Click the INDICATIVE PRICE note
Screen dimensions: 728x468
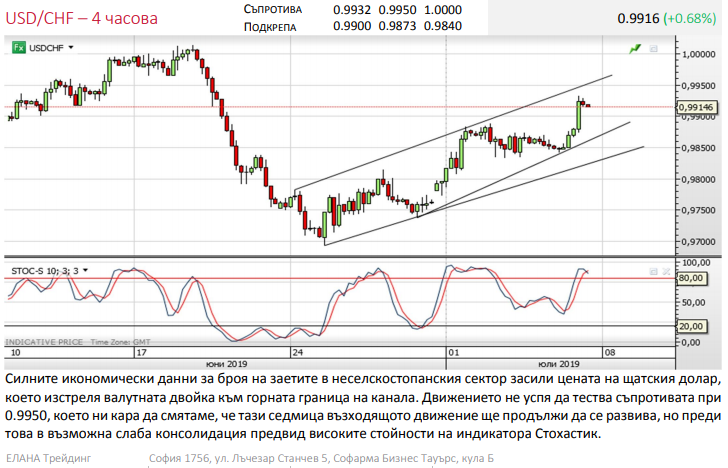click(44, 342)
